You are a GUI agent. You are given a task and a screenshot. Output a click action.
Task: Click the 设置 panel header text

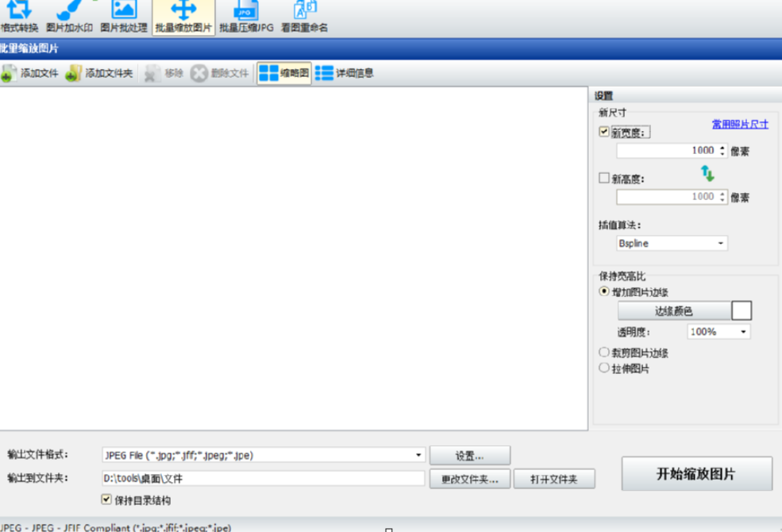603,96
